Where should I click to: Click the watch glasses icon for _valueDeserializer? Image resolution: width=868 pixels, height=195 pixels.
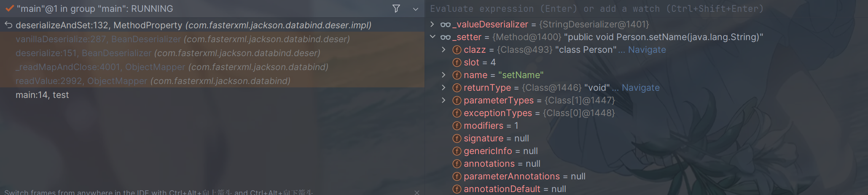point(445,24)
